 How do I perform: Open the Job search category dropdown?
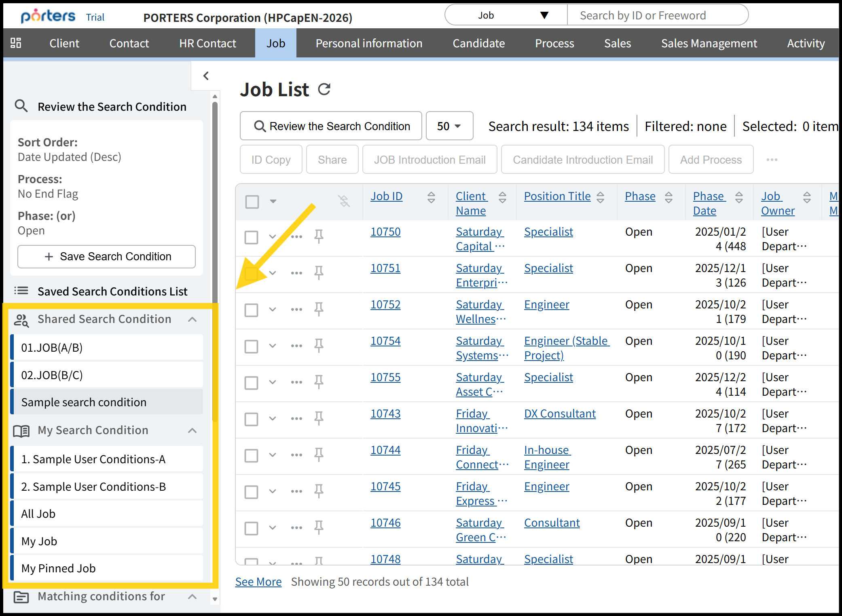pos(506,15)
